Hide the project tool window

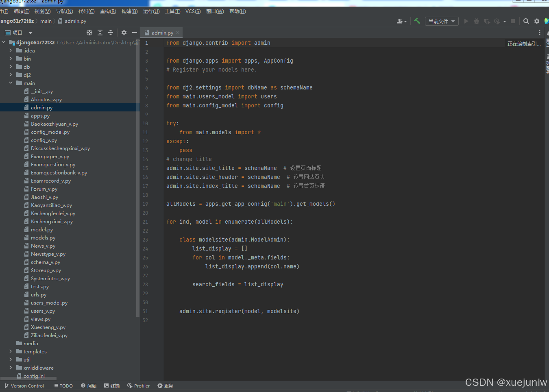(135, 33)
